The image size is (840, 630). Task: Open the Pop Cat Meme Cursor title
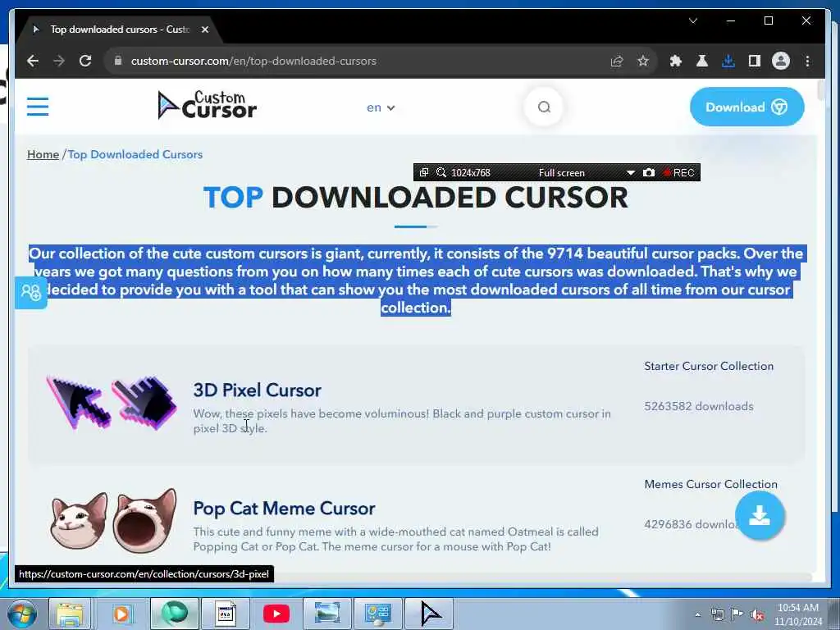point(284,509)
